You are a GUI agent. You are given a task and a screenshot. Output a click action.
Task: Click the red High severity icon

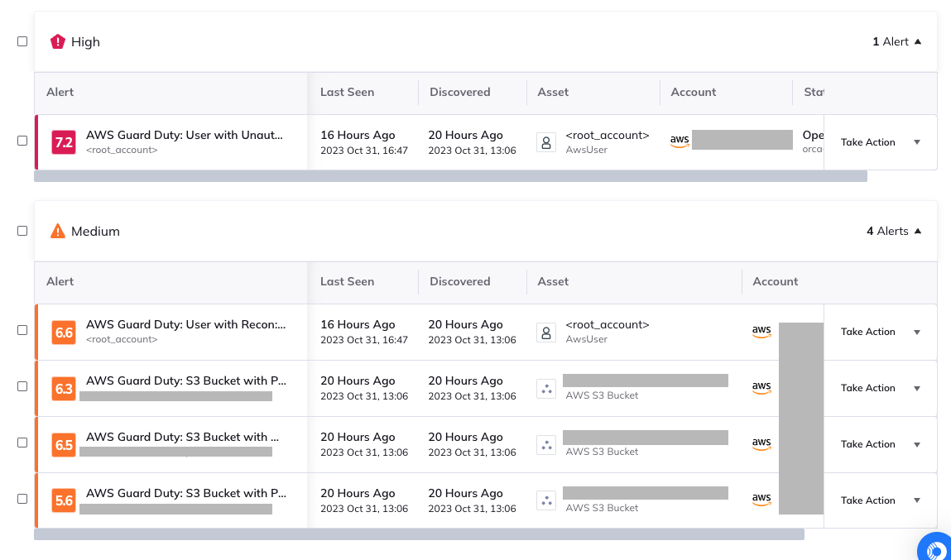pyautogui.click(x=57, y=41)
